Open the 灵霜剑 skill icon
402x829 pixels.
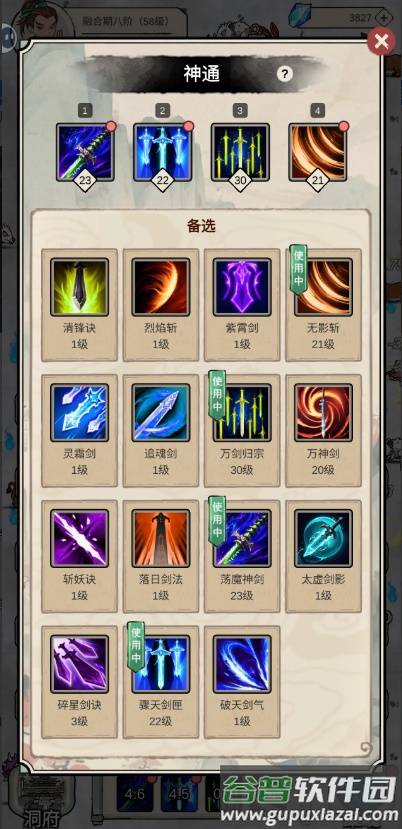[x=79, y=412]
